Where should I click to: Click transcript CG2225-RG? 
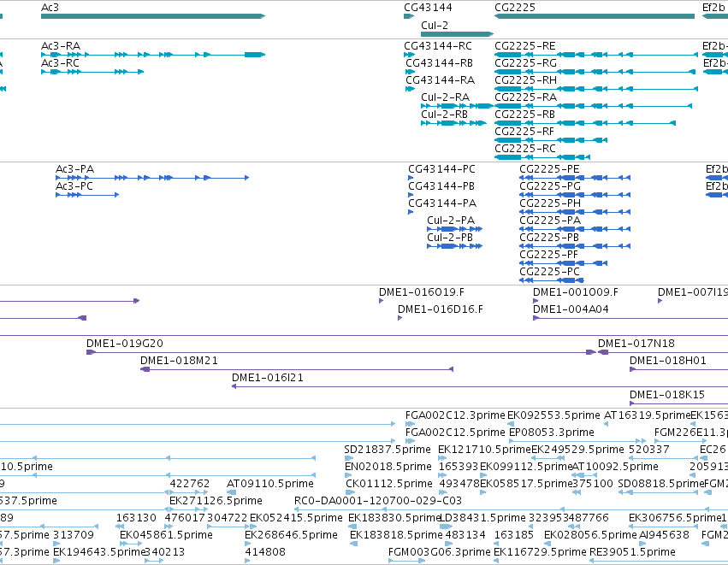click(x=525, y=63)
